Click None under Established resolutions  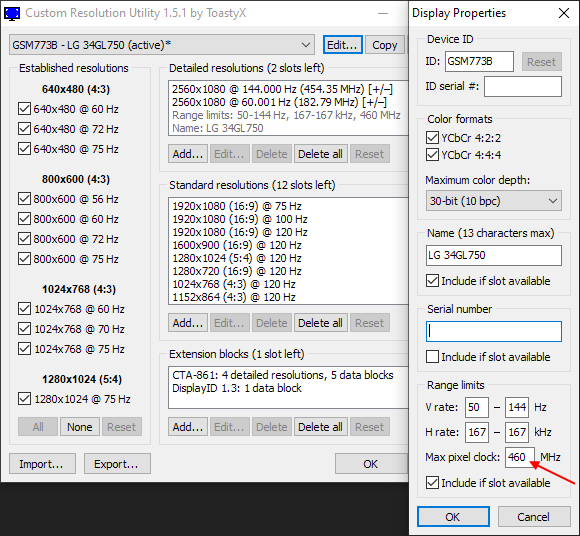[x=80, y=427]
